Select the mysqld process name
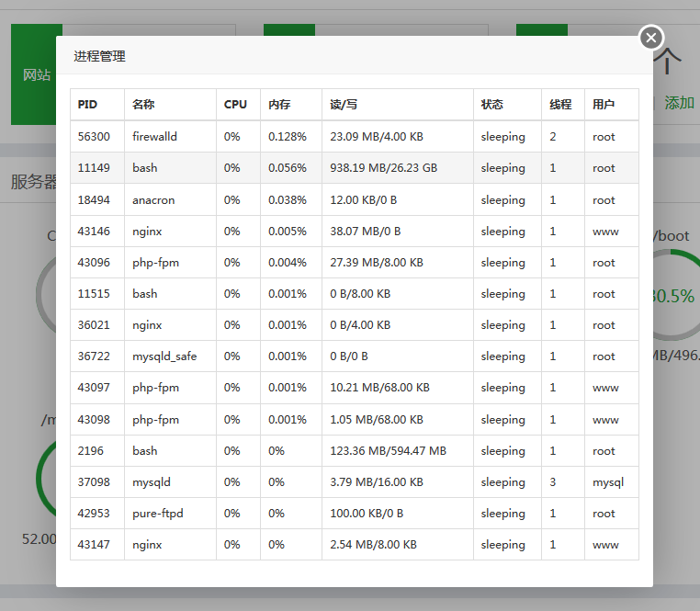 (x=152, y=482)
